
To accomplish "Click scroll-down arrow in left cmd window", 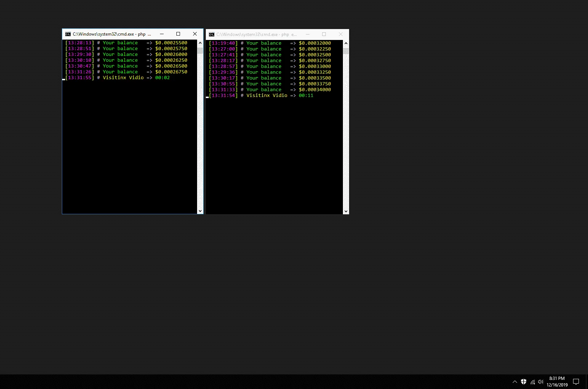I will point(200,211).
